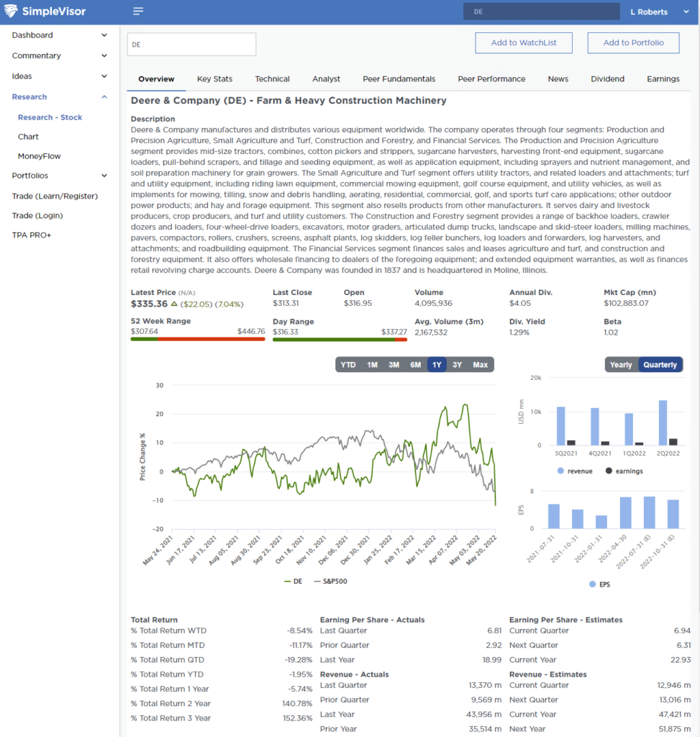Collapse the Research menu chevron
Viewport: 700px width, 737px height.
(104, 97)
